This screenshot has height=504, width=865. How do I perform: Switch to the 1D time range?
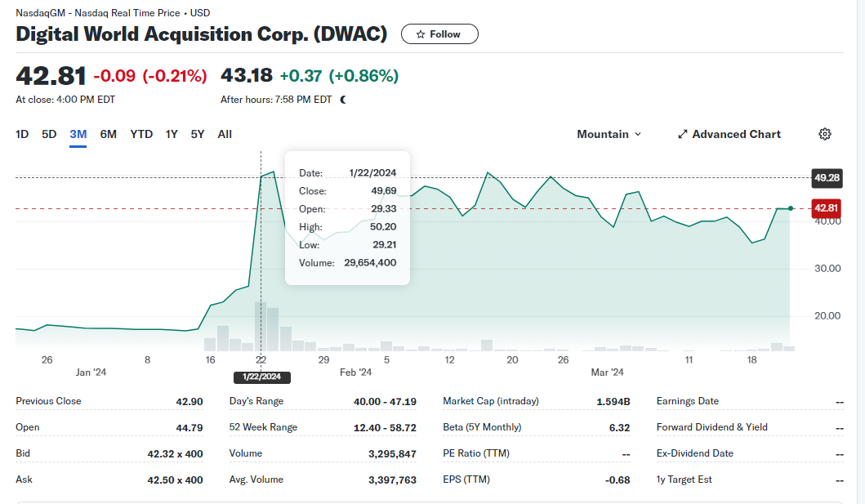point(22,134)
